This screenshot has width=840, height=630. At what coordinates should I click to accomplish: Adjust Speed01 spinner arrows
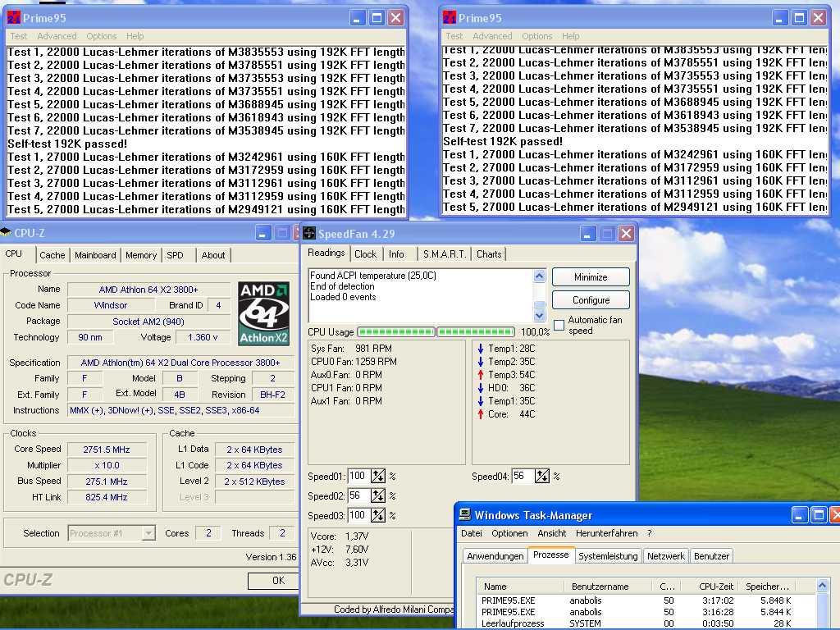(x=377, y=476)
